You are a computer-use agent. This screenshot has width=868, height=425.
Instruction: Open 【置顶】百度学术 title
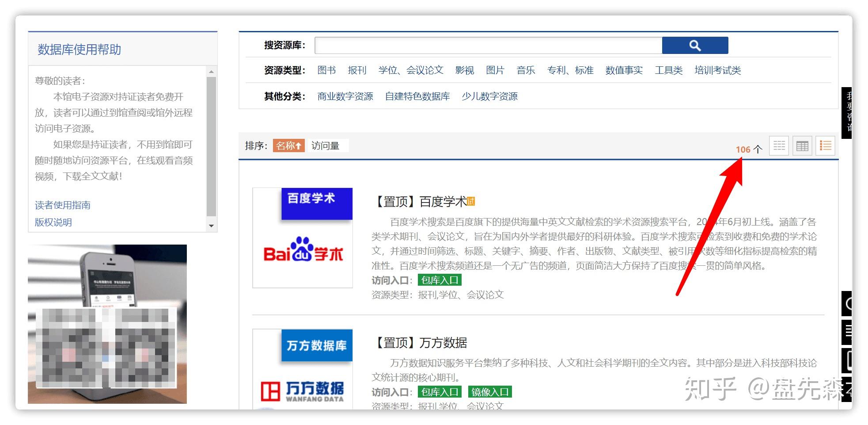pyautogui.click(x=420, y=202)
